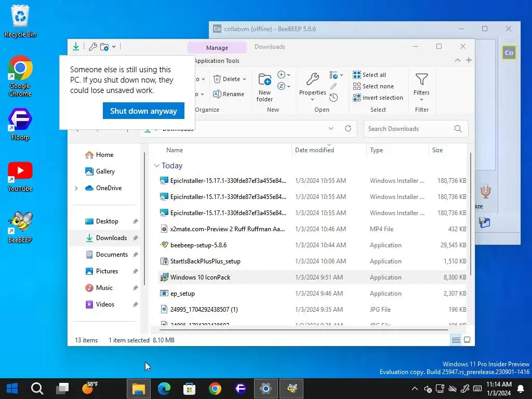Open Pictures in navigation pane

coord(107,271)
